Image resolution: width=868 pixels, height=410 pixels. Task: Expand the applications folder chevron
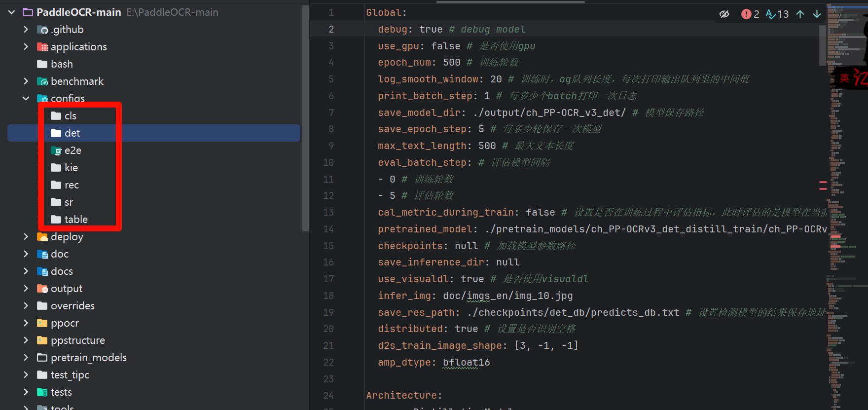click(26, 47)
